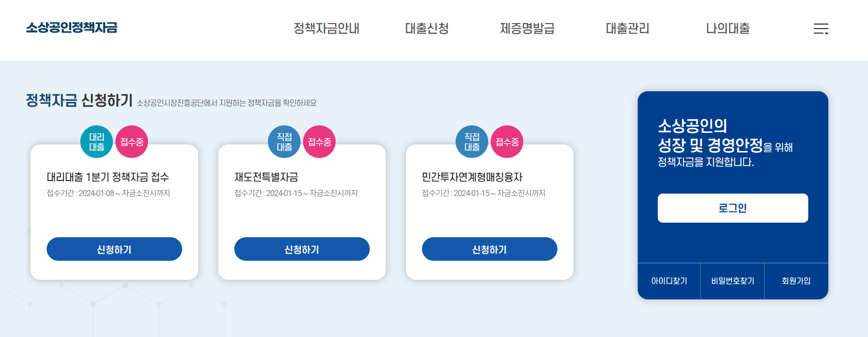Open the 대출관리 menu
The image size is (868, 337).
[627, 29]
